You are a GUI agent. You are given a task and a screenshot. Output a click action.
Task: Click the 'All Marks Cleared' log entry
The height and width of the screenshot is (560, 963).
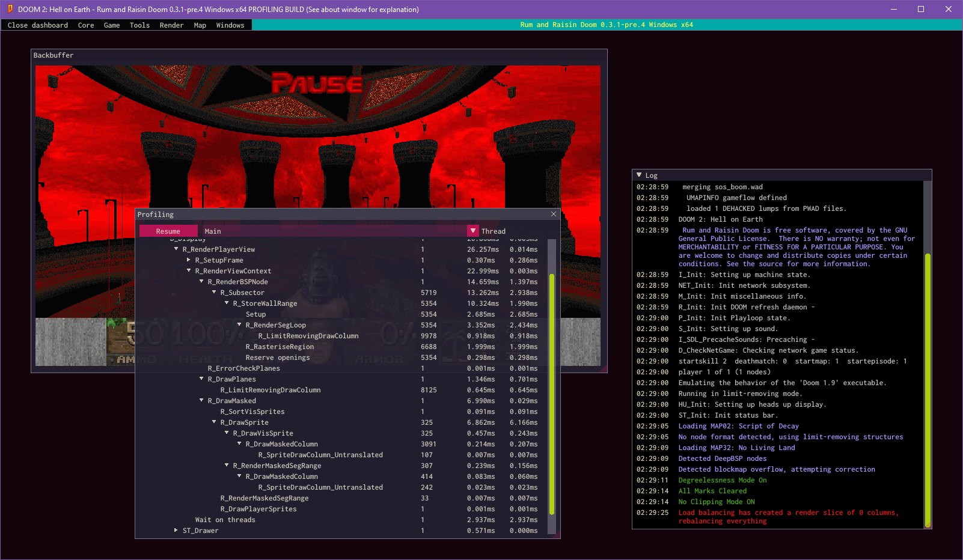click(712, 491)
